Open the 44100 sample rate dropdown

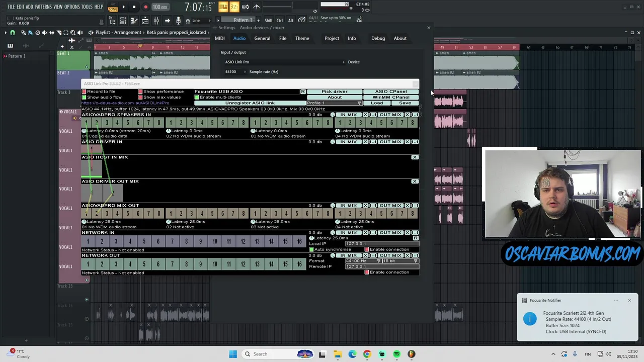[236, 72]
